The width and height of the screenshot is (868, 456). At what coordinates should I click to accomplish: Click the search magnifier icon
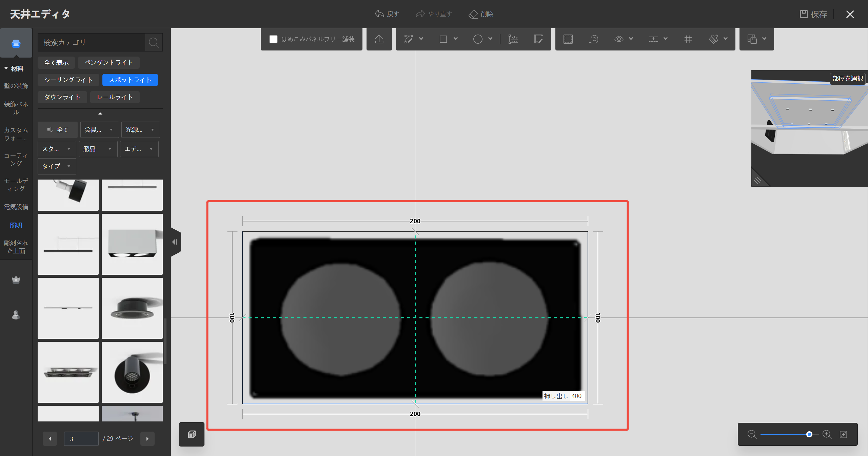coord(154,43)
